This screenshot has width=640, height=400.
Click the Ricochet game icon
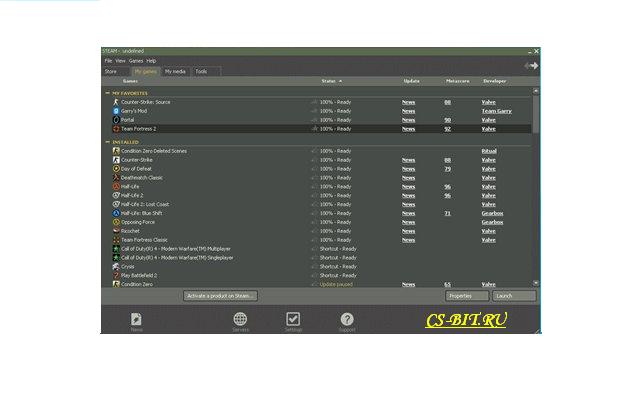coord(116,231)
